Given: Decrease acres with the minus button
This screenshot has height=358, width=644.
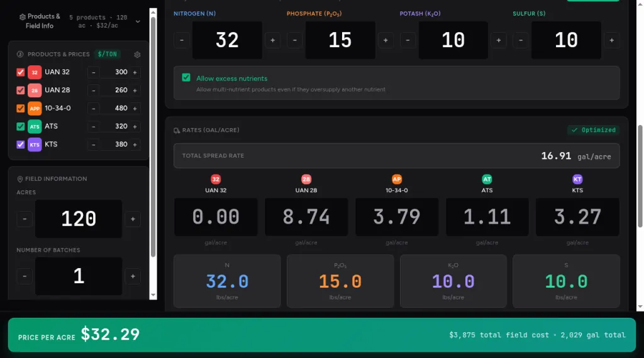Looking at the screenshot, I should (x=25, y=219).
